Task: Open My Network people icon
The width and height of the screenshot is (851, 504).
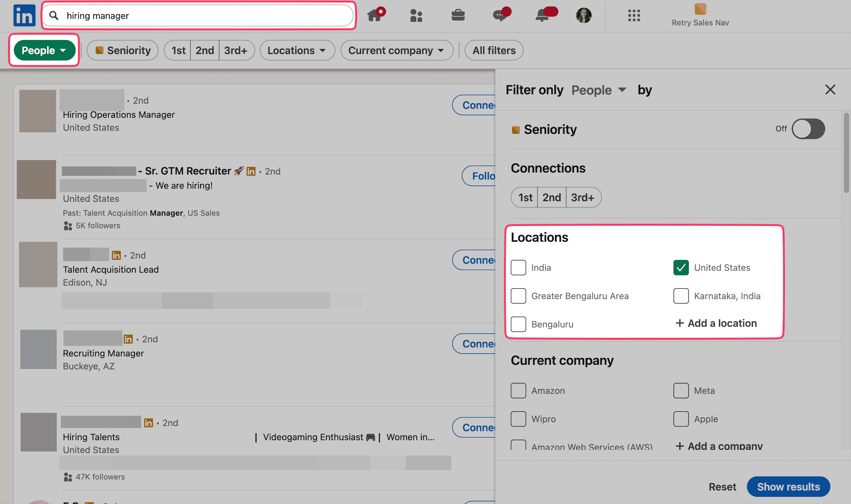Action: pyautogui.click(x=416, y=16)
